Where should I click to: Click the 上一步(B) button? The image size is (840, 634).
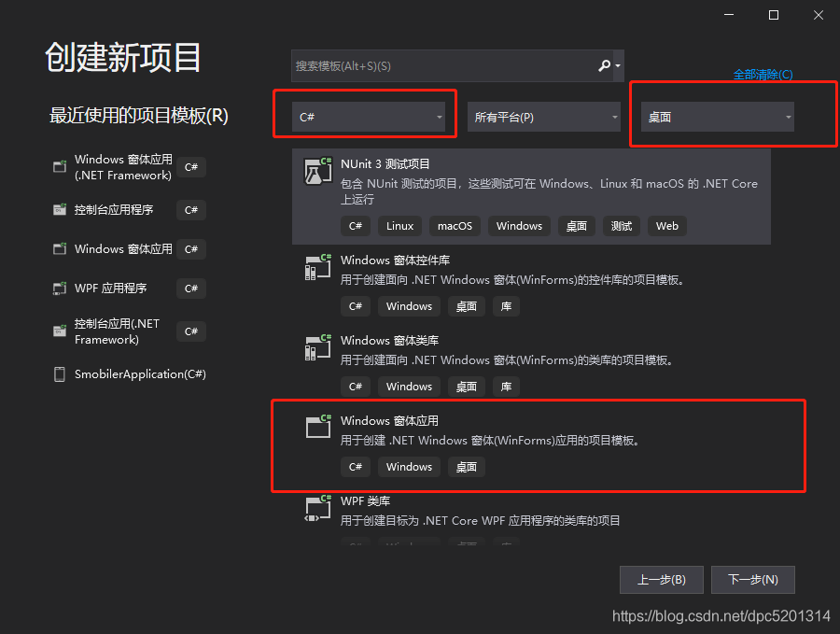click(662, 580)
